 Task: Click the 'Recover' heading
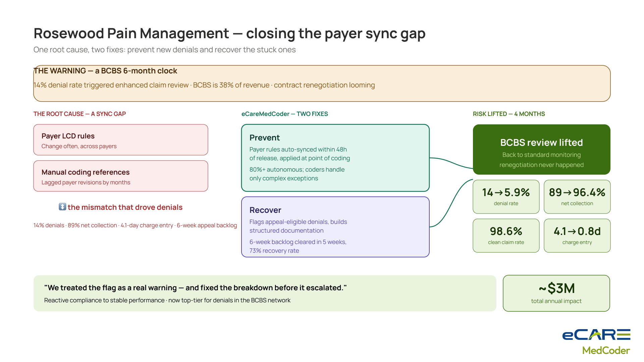pyautogui.click(x=265, y=210)
